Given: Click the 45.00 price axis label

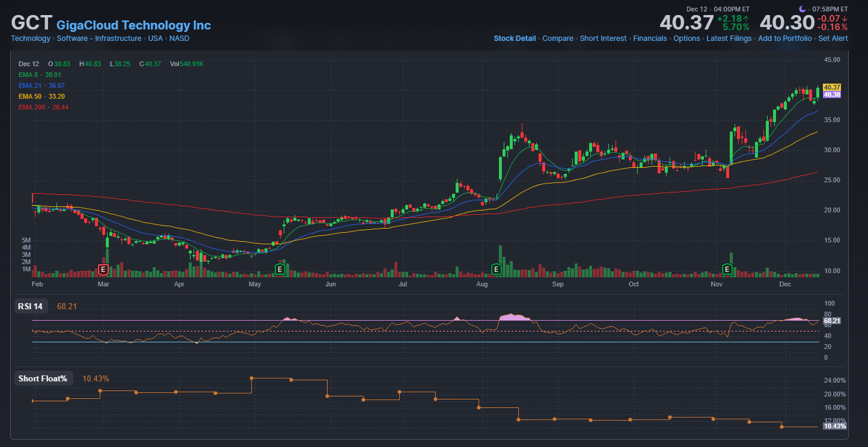Looking at the screenshot, I should tap(832, 60).
